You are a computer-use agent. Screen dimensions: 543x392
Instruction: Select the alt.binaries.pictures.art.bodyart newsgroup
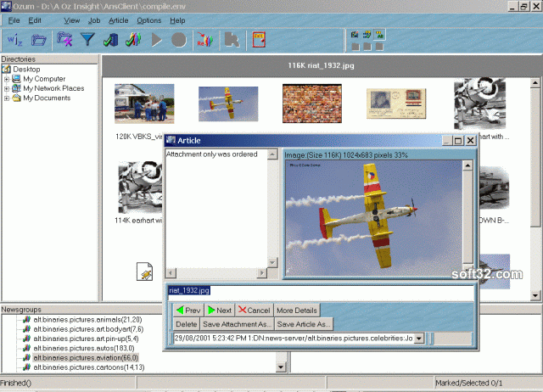pos(88,329)
